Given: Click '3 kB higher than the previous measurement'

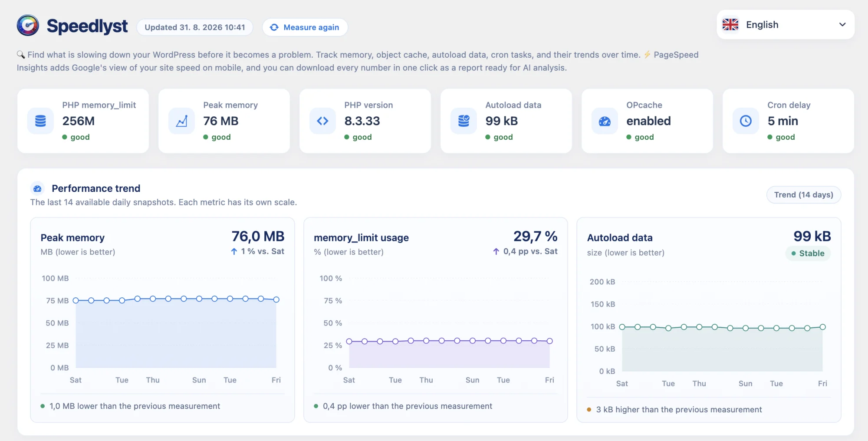Looking at the screenshot, I should pos(679,410).
